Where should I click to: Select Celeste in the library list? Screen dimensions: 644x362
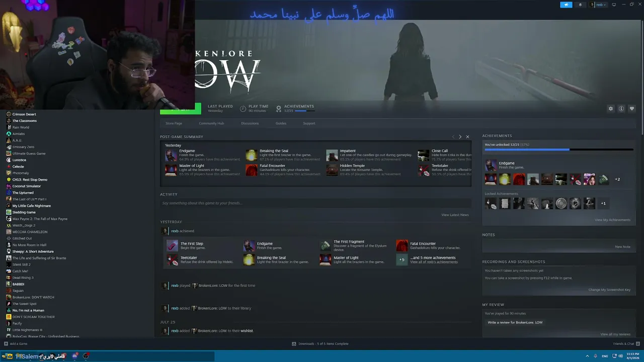(x=18, y=166)
